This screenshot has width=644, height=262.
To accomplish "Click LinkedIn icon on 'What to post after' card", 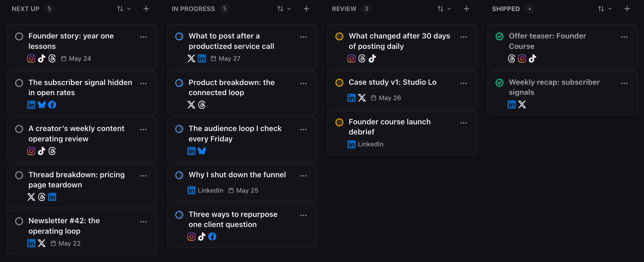I will click(x=202, y=58).
